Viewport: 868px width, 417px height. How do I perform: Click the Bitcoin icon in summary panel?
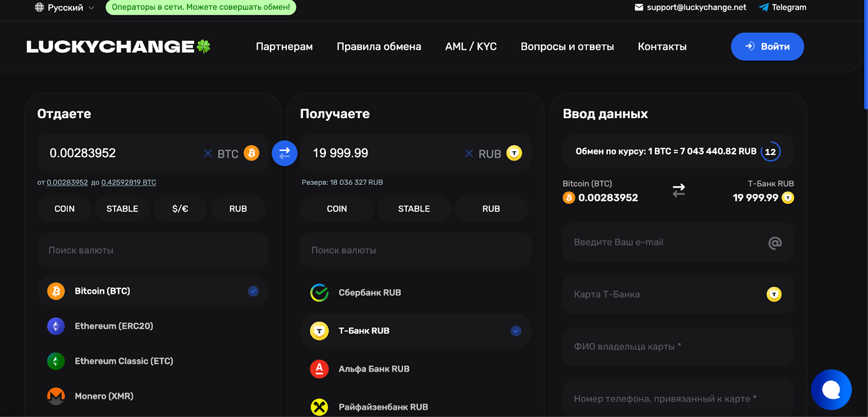pyautogui.click(x=569, y=198)
